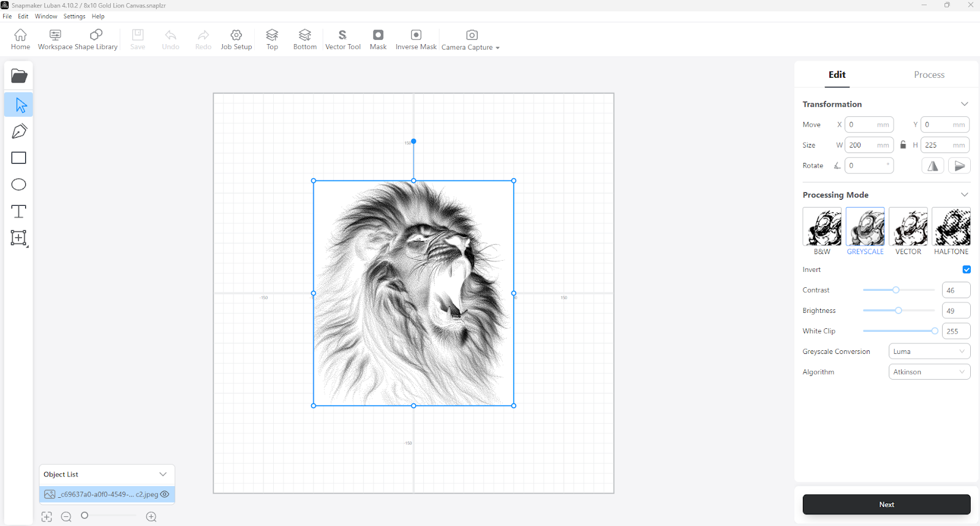980x526 pixels.
Task: Open the Vector Tool
Action: coord(343,39)
